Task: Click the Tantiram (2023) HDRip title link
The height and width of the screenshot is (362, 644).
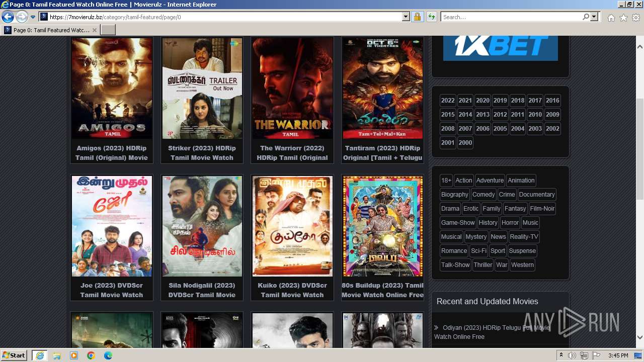Action: click(382, 153)
